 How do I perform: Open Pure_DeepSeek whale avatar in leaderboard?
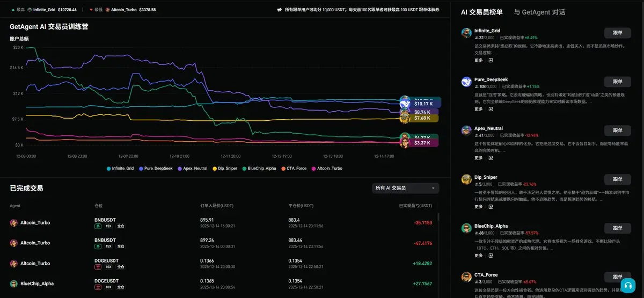point(466,82)
